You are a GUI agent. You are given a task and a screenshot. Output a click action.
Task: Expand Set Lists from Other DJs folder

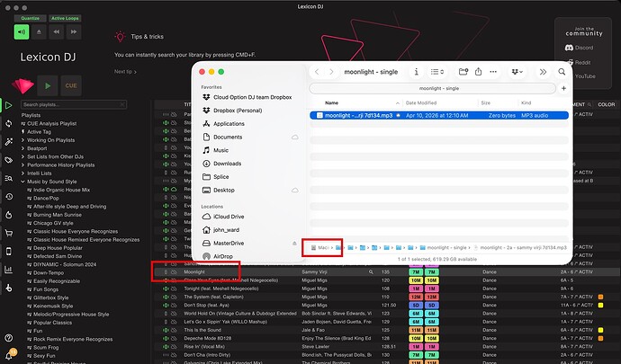click(x=23, y=156)
